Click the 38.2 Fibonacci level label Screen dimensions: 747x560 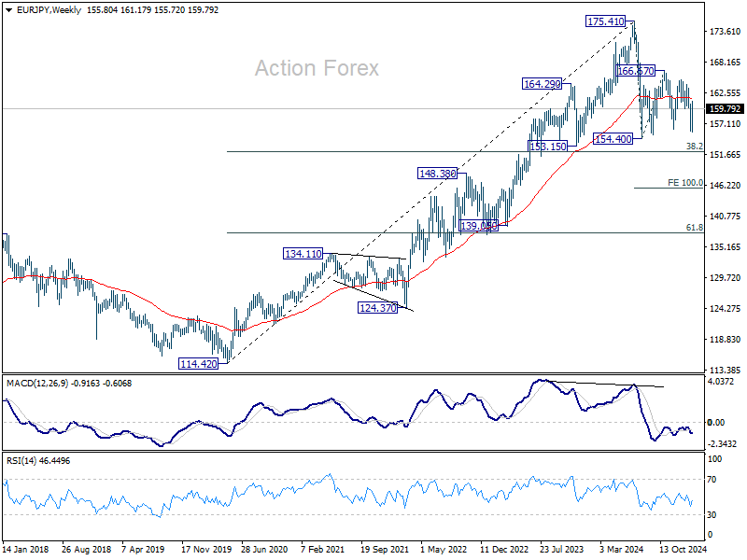click(x=694, y=147)
